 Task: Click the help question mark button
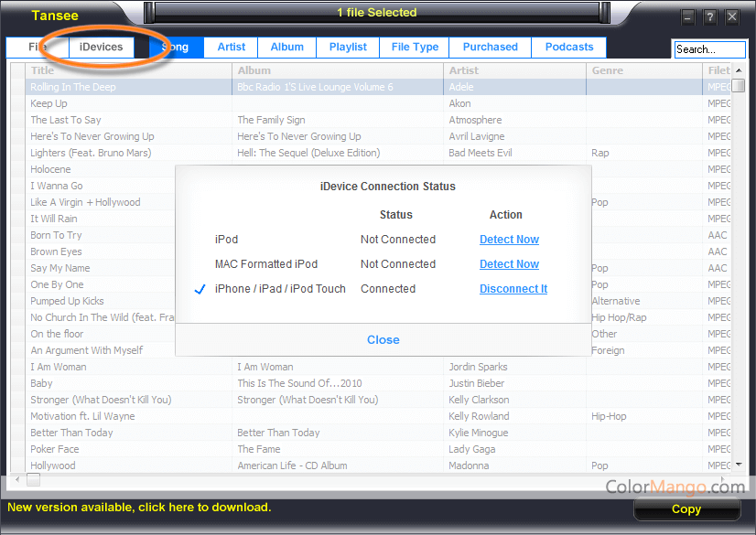click(710, 17)
